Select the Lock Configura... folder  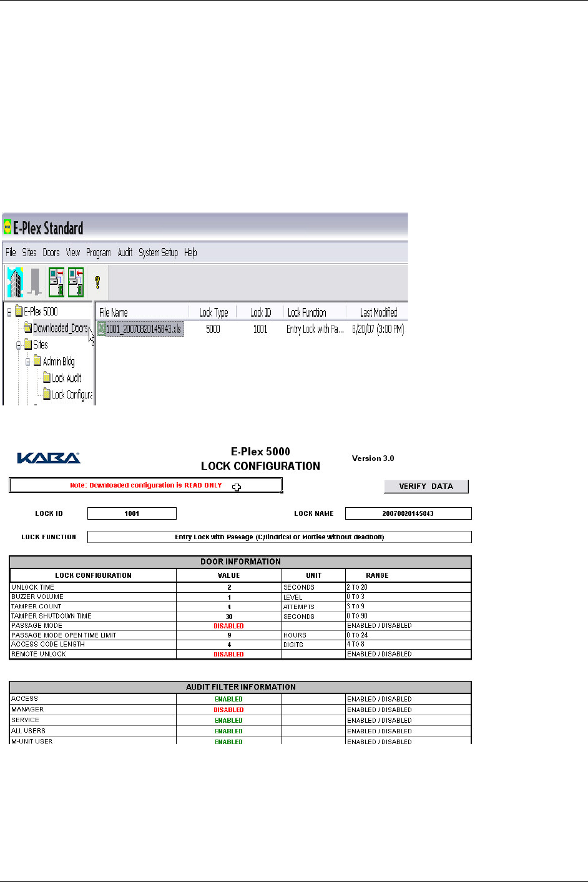pyautogui.click(x=67, y=395)
